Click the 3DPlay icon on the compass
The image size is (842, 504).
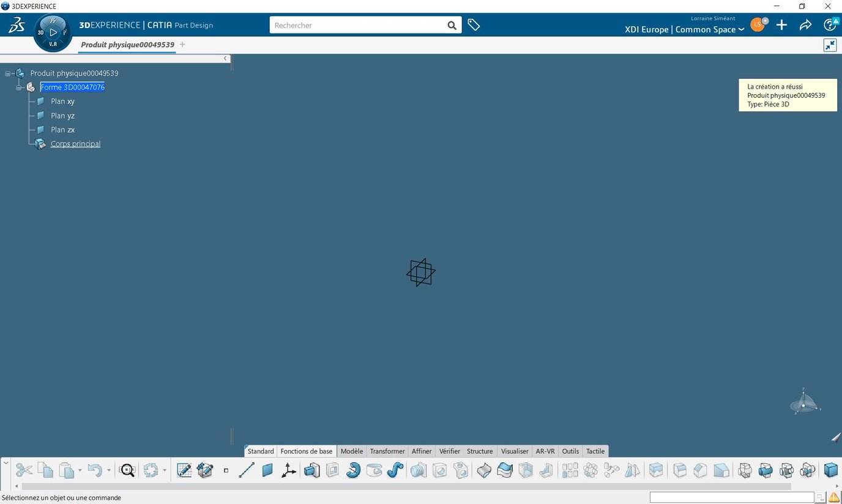coord(53,32)
